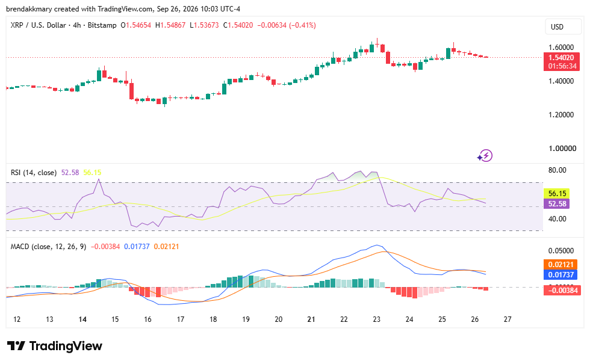Click the purple lightning bolt icon

pos(485,155)
